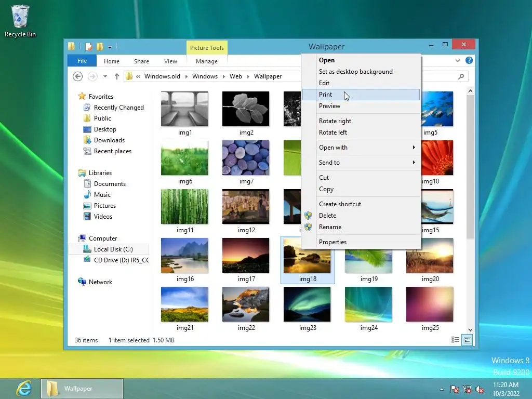The width and height of the screenshot is (532, 399).
Task: Switch to the Home ribbon tab
Action: (112, 61)
